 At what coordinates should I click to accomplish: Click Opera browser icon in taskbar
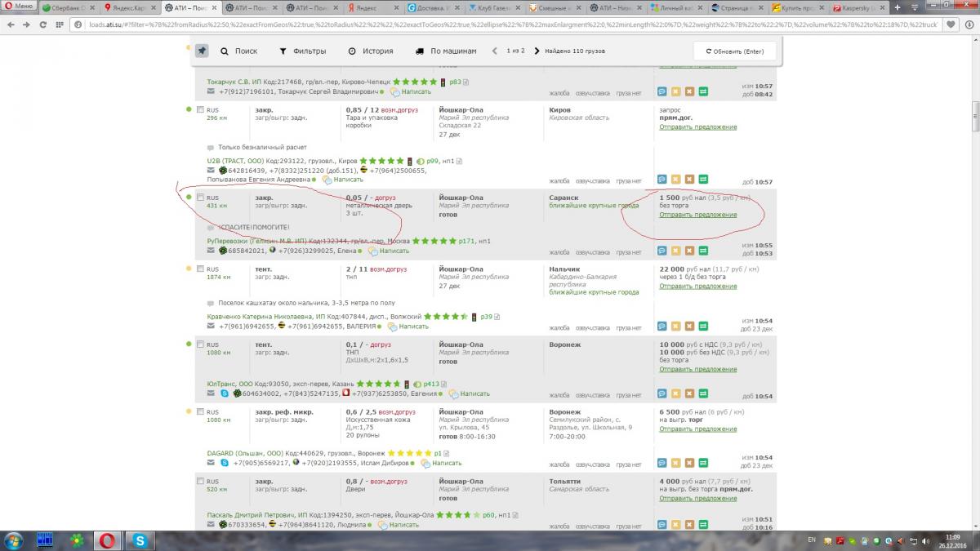pyautogui.click(x=107, y=540)
